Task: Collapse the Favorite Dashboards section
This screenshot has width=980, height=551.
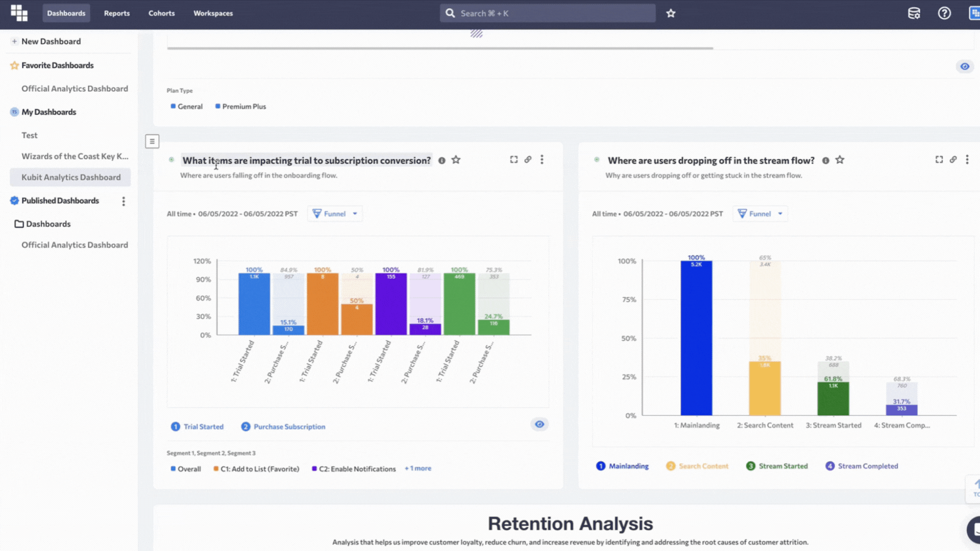Action: 58,65
